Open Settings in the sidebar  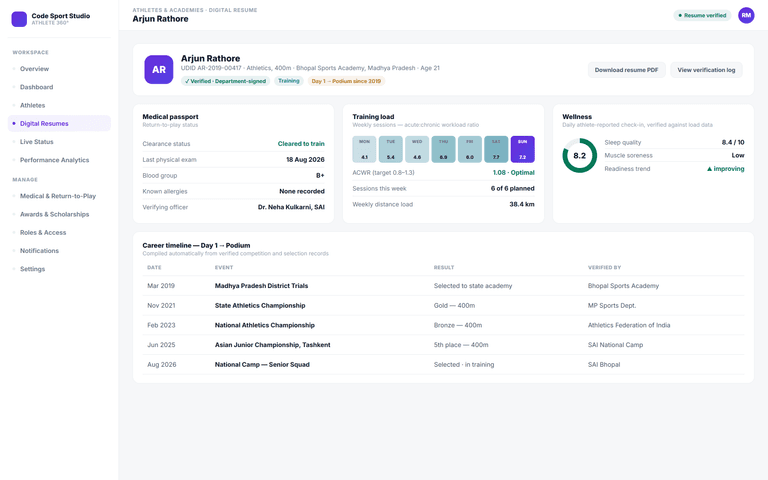(x=59, y=269)
